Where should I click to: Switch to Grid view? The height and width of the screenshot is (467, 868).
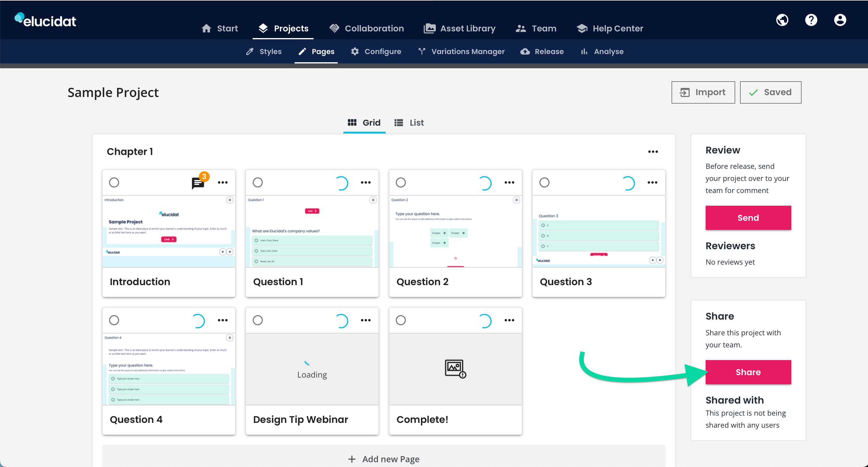point(364,123)
